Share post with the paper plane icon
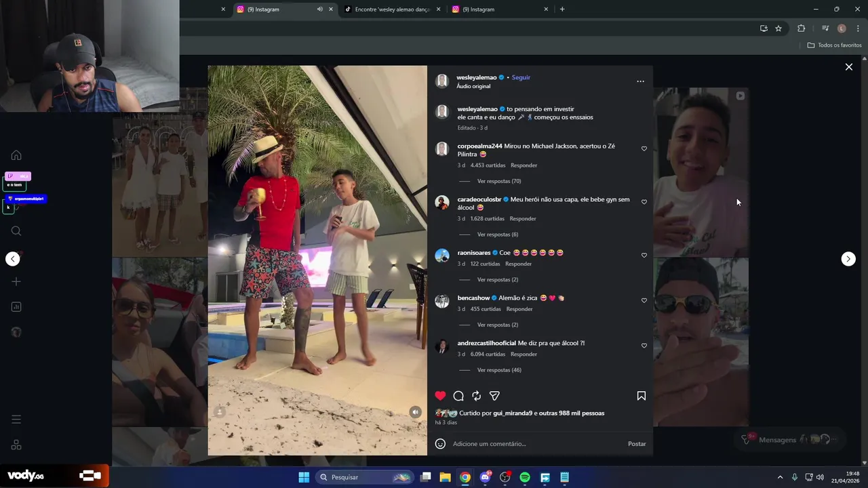Image resolution: width=868 pixels, height=488 pixels. pos(494,396)
